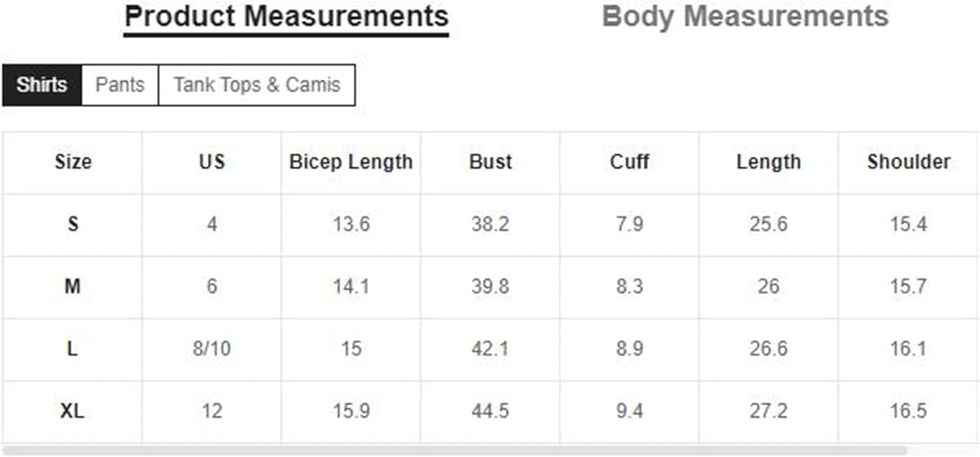Click the 8/10 US size cell

point(212,349)
